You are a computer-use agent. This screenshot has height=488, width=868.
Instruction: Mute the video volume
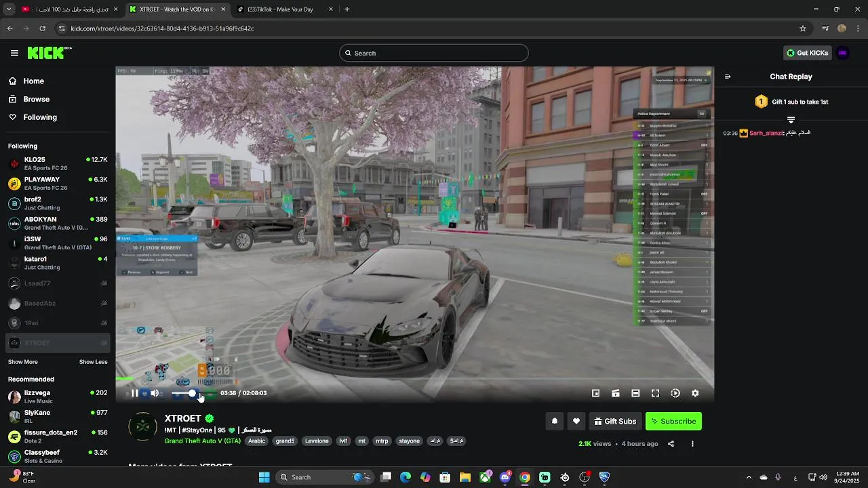pyautogui.click(x=155, y=393)
